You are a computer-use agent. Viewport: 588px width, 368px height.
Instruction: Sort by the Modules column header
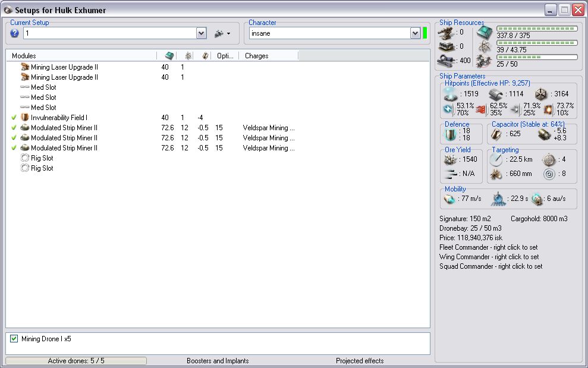pos(81,56)
